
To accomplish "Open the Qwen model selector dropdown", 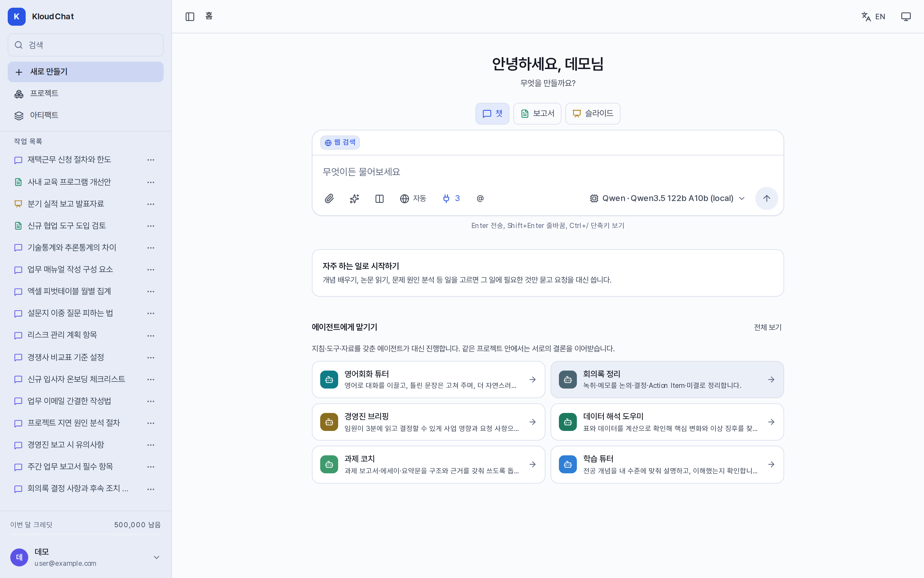I will coord(667,198).
